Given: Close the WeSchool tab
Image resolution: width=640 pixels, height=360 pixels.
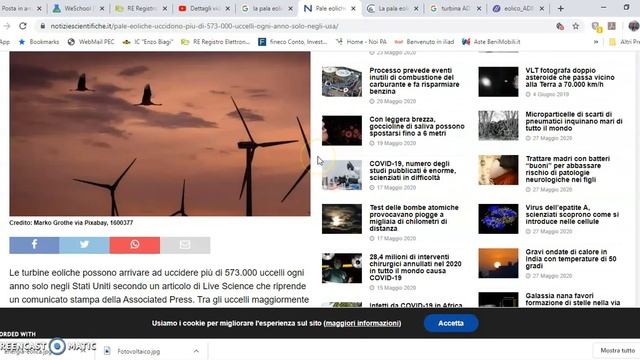Looking at the screenshot, I should pos(102,8).
